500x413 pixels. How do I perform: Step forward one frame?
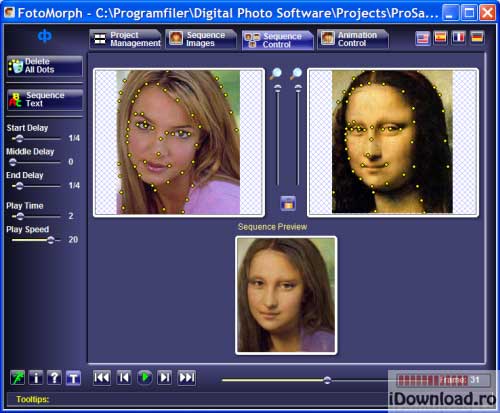coord(165,378)
